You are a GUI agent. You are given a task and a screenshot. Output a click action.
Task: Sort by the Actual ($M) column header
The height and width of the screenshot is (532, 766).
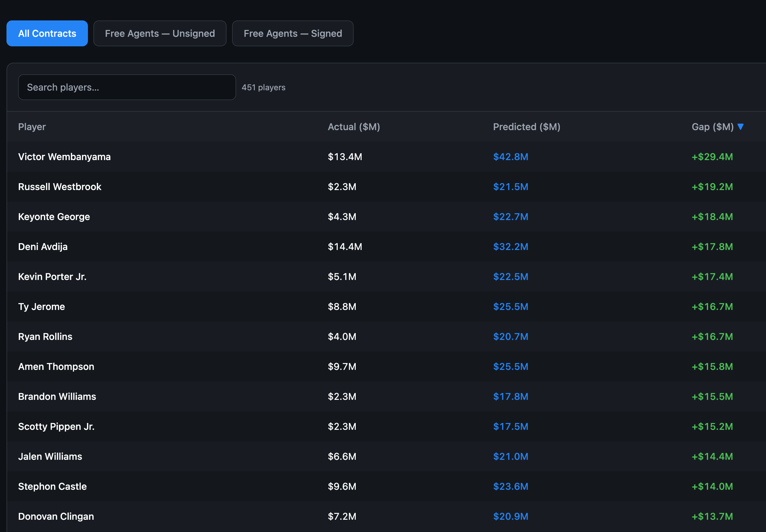(x=354, y=127)
